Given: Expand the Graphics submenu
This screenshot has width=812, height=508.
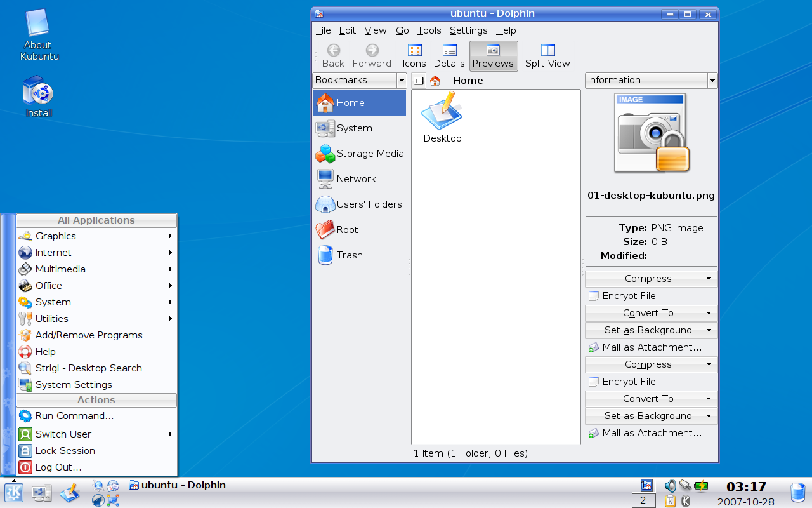Looking at the screenshot, I should coord(96,236).
